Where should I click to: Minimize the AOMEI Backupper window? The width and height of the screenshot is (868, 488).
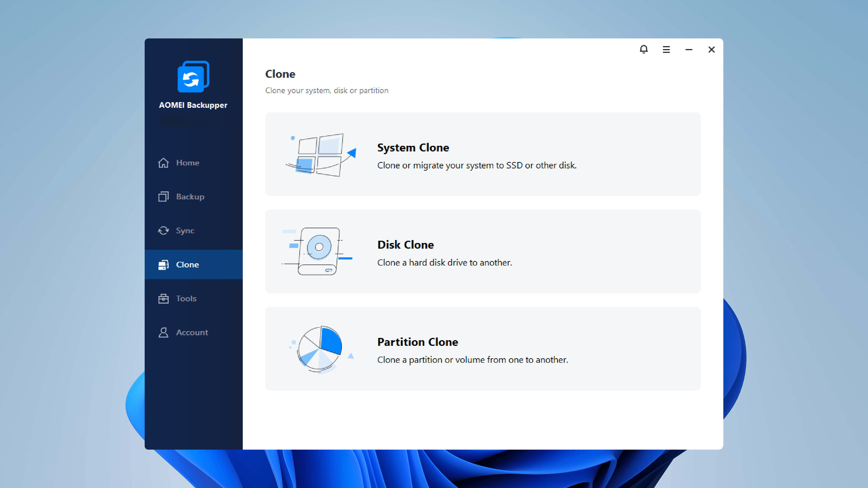[x=689, y=50]
